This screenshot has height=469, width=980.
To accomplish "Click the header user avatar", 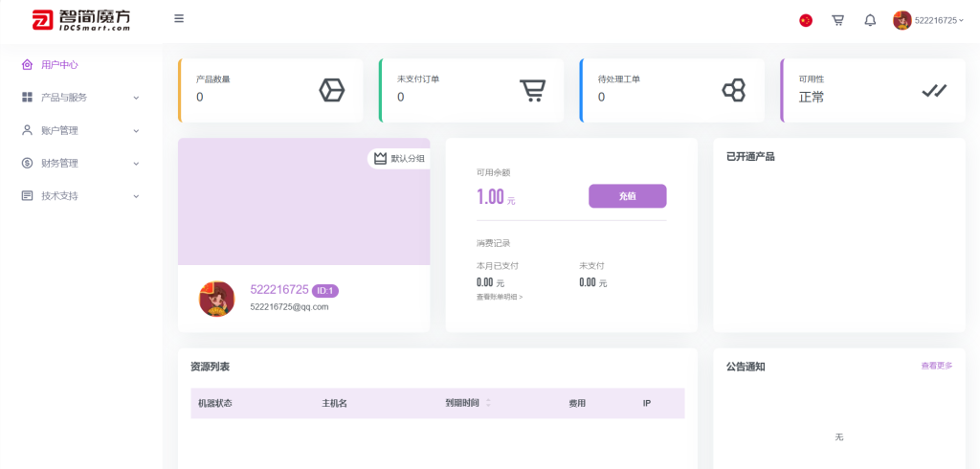I will point(902,21).
